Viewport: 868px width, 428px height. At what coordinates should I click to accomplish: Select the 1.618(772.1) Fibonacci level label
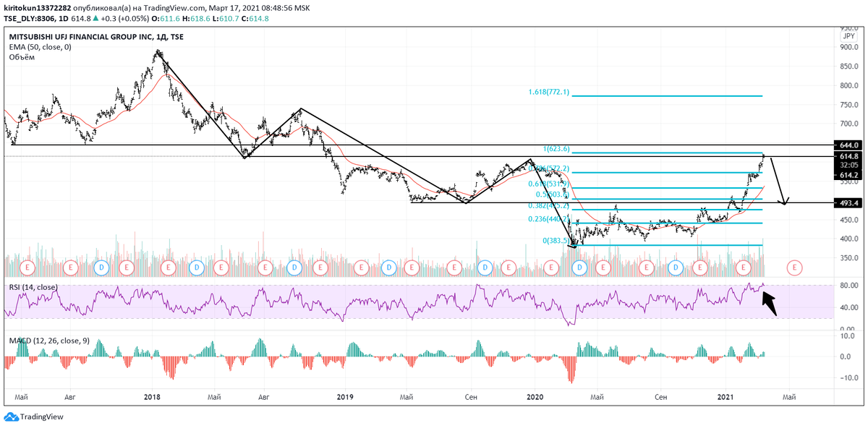click(x=549, y=93)
